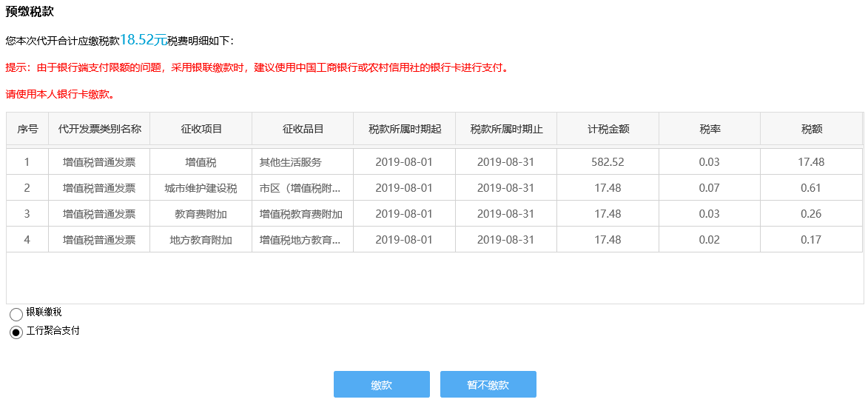The image size is (868, 405).
Task: Click row number 1 cell
Action: tap(27, 162)
